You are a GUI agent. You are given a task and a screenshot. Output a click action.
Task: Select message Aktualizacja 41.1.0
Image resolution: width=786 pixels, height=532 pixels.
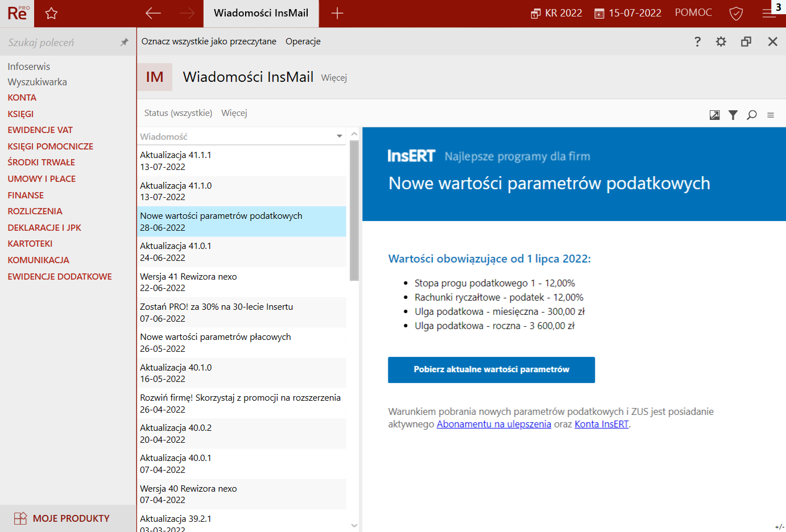tap(242, 192)
